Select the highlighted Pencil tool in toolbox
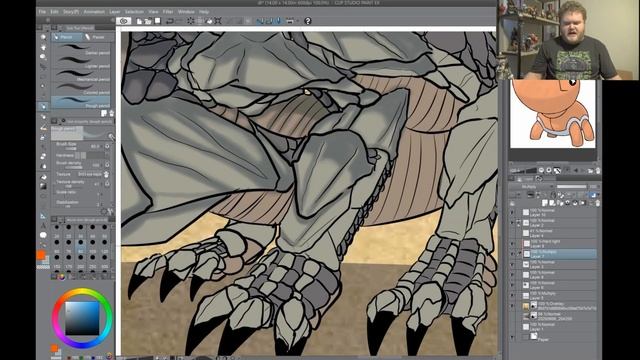 43,106
